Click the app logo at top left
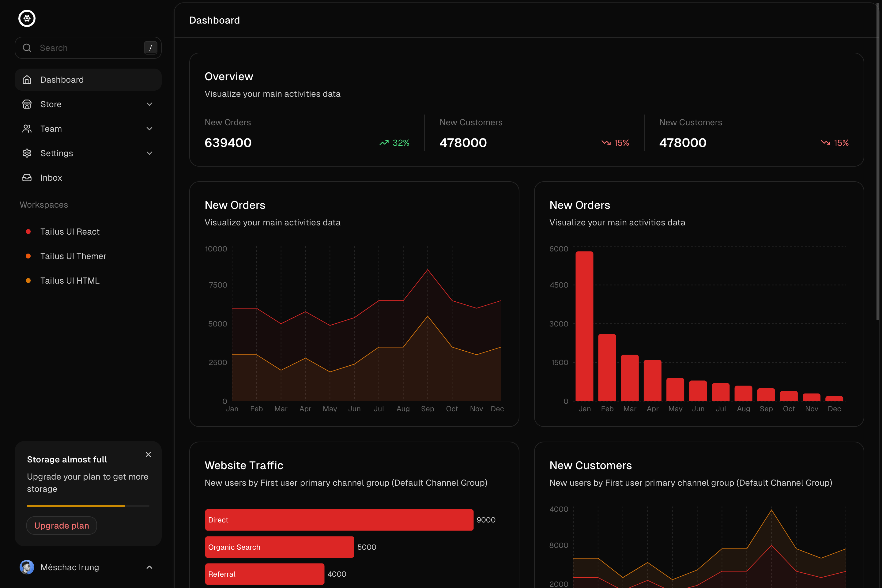This screenshot has width=882, height=588. pos(27,18)
